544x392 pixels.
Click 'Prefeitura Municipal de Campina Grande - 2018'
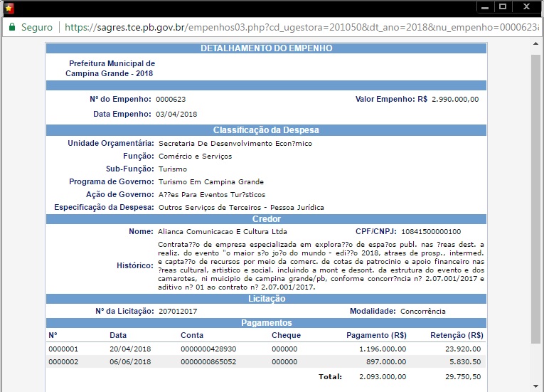[110, 68]
